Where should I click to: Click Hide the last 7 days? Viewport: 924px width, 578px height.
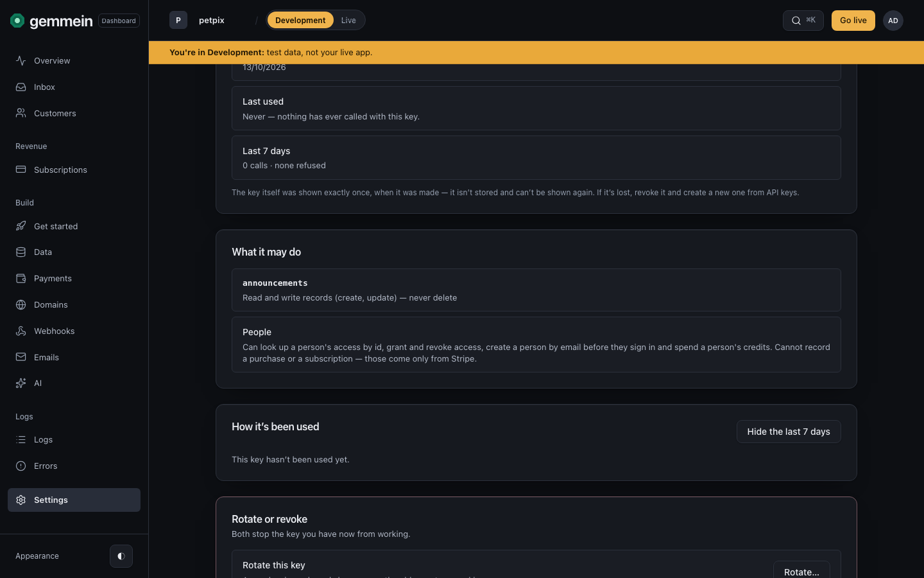[x=789, y=432]
